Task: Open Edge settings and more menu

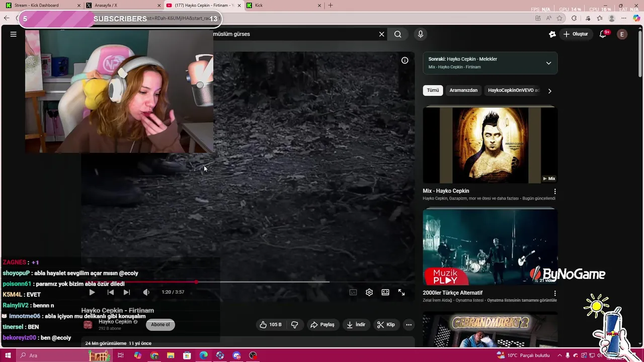Action: pyautogui.click(x=624, y=18)
